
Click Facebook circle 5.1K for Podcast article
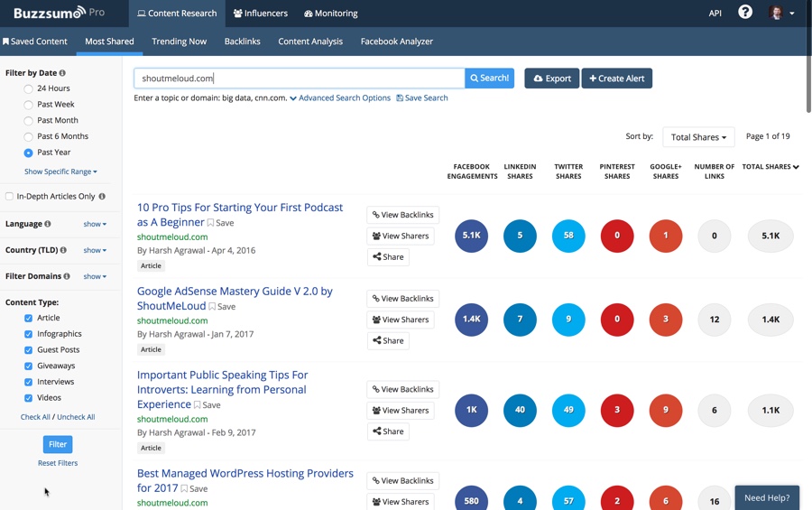[x=471, y=236]
